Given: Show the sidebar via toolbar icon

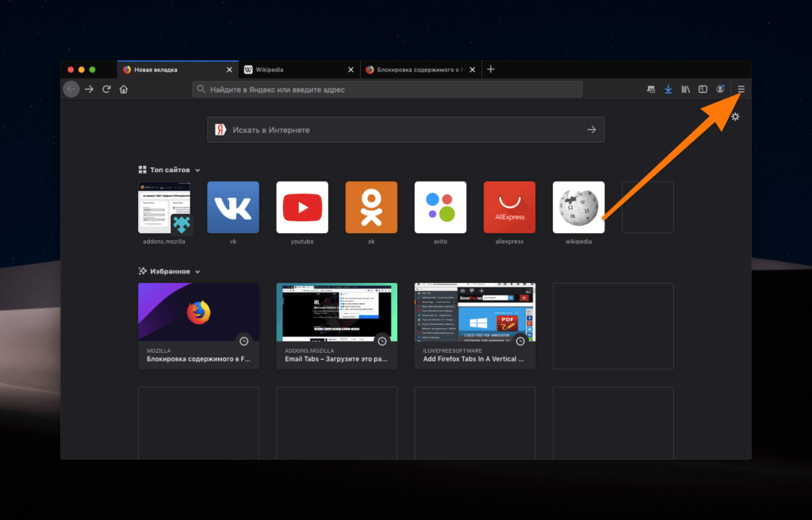Looking at the screenshot, I should [703, 89].
